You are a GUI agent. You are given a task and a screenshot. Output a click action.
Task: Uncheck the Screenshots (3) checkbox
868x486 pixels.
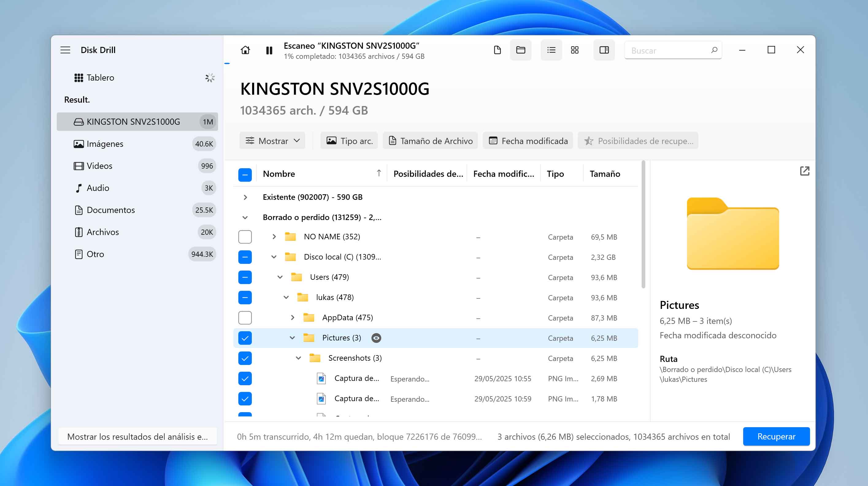pyautogui.click(x=245, y=358)
